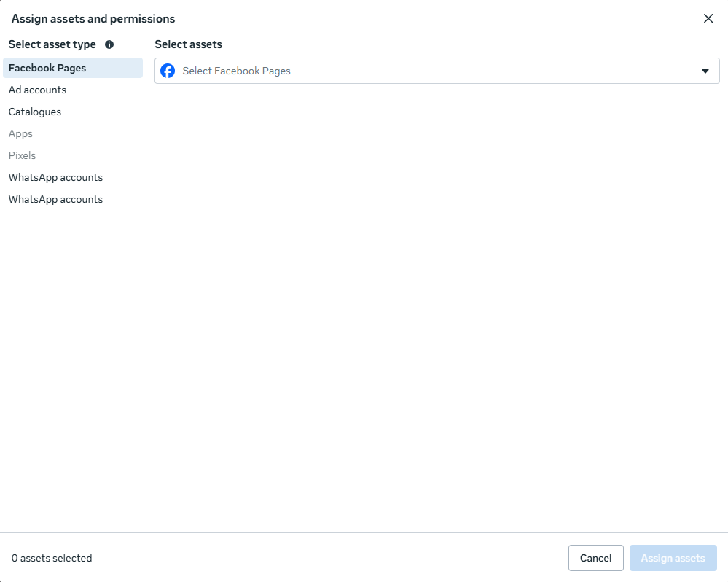Open the Apps asset type

[73, 133]
